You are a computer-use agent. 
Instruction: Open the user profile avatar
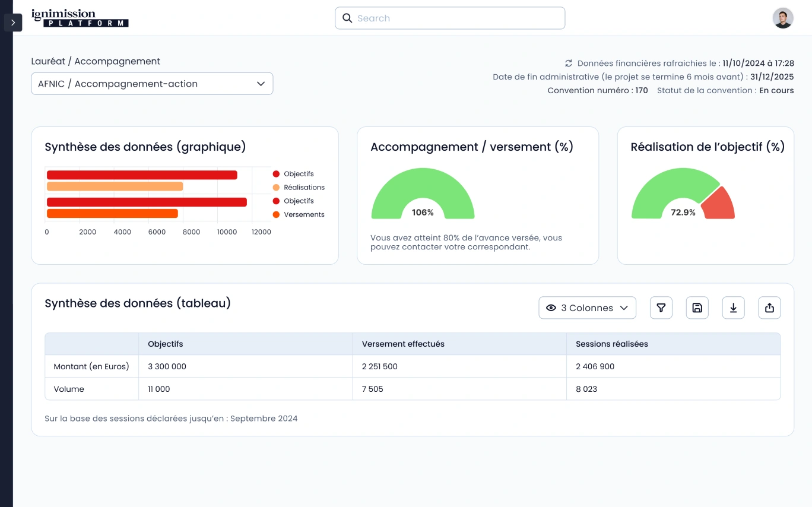point(782,18)
